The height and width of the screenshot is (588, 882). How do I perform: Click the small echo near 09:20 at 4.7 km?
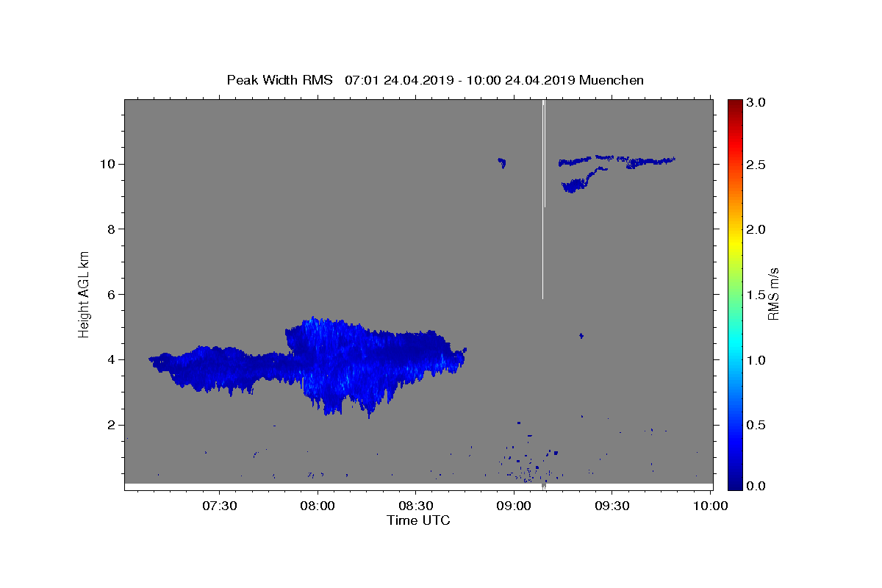pyautogui.click(x=581, y=336)
